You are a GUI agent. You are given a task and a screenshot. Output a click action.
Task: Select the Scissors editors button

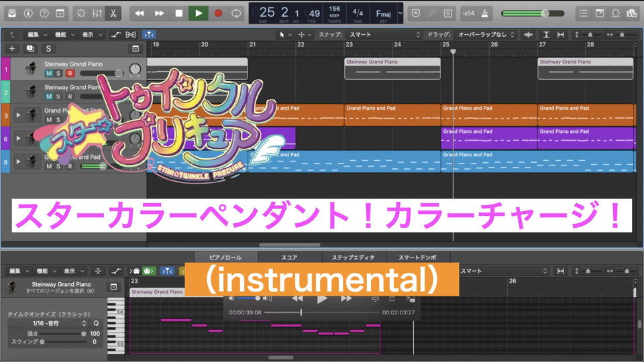[113, 13]
